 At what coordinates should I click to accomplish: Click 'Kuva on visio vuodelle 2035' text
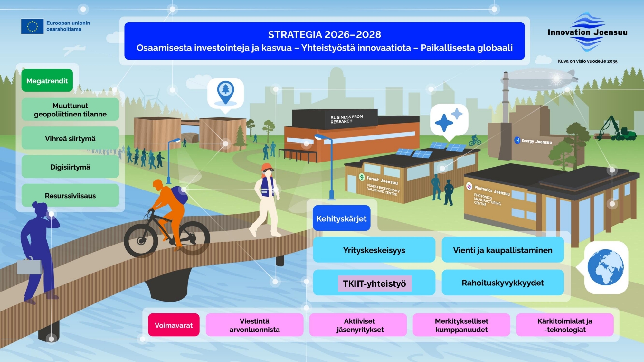click(x=588, y=61)
